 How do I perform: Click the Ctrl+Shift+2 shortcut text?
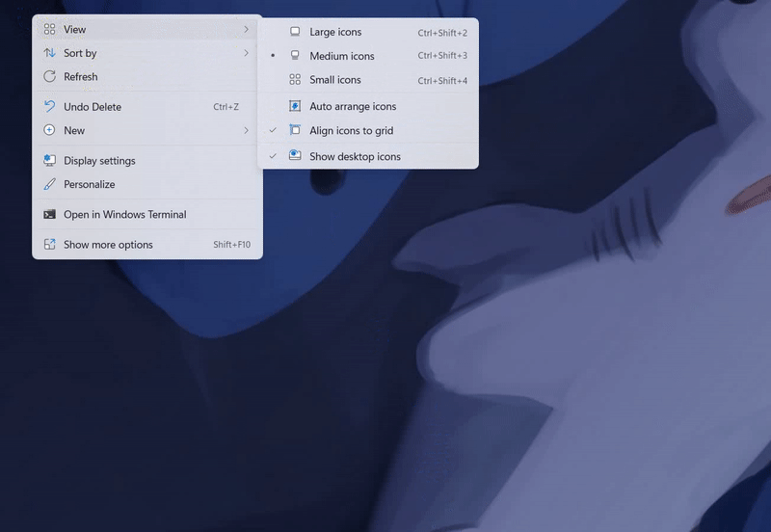(442, 33)
